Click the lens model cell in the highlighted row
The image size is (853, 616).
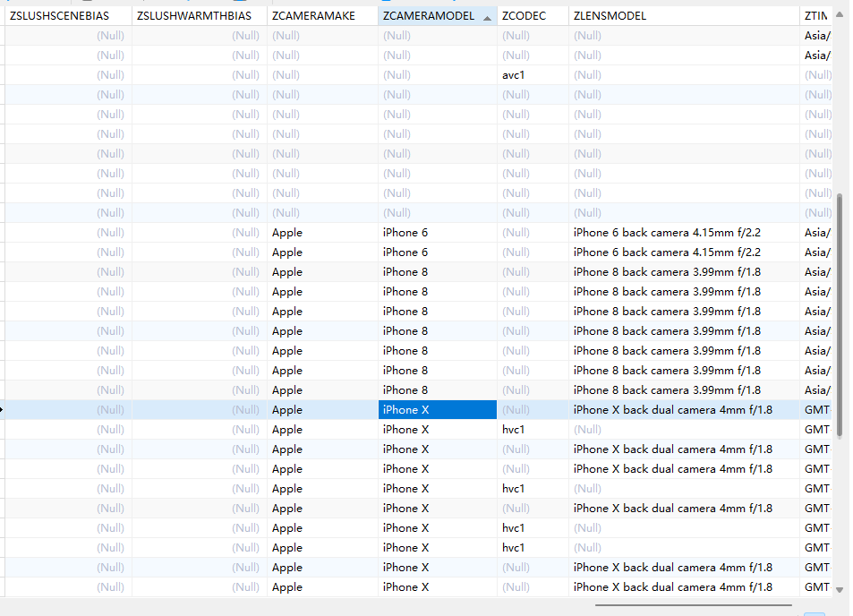pyautogui.click(x=684, y=410)
